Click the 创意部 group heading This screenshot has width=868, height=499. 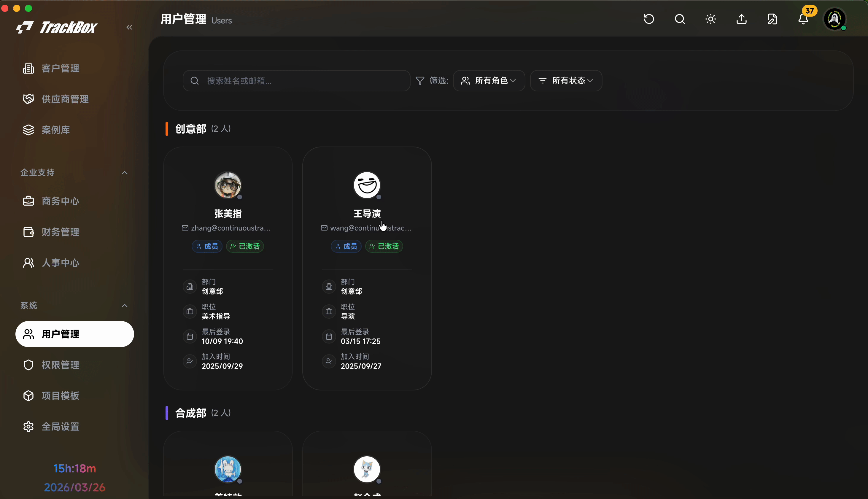click(x=191, y=129)
